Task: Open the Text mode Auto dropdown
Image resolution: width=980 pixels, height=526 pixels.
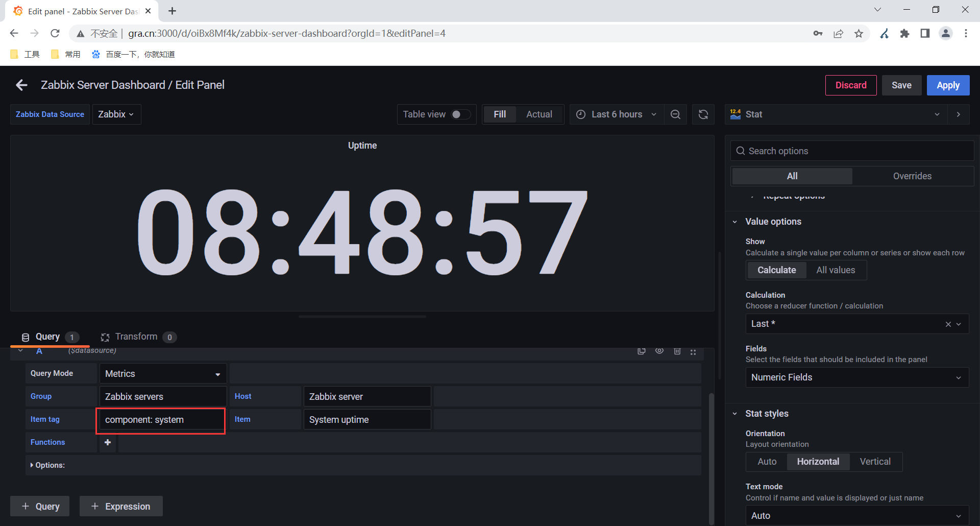Action: pyautogui.click(x=857, y=515)
